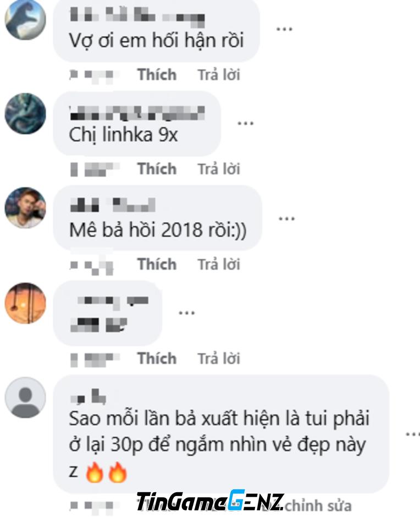Open options menu for 'Vợ ơi em hối hận rồi' comment
Screen dimensions: 420x517
284,29
